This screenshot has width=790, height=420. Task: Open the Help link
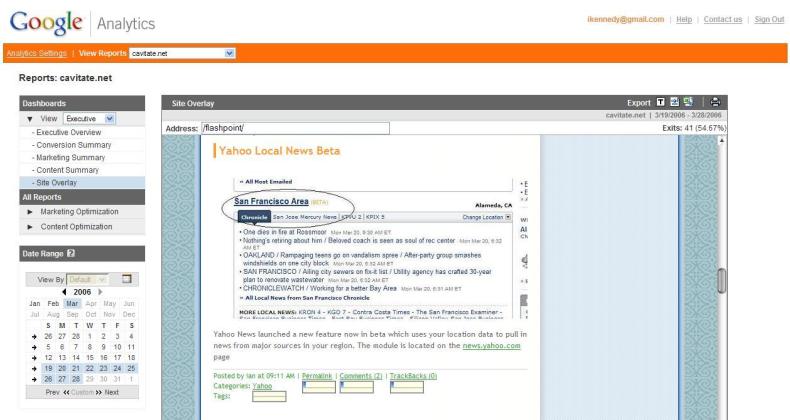(684, 20)
